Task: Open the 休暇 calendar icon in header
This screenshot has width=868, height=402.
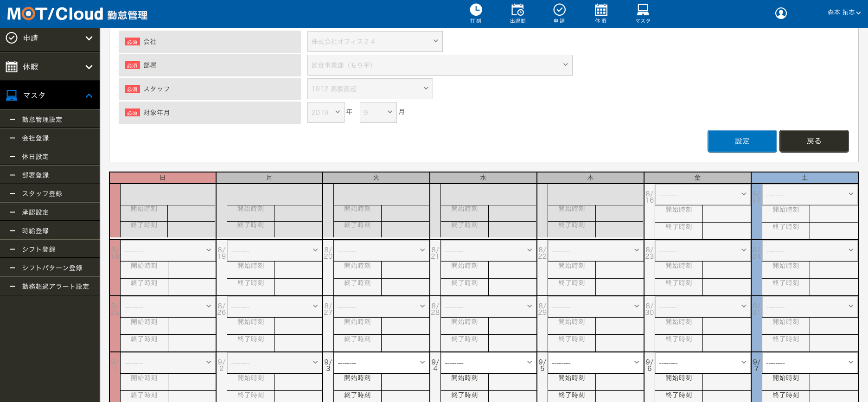Action: 601,10
